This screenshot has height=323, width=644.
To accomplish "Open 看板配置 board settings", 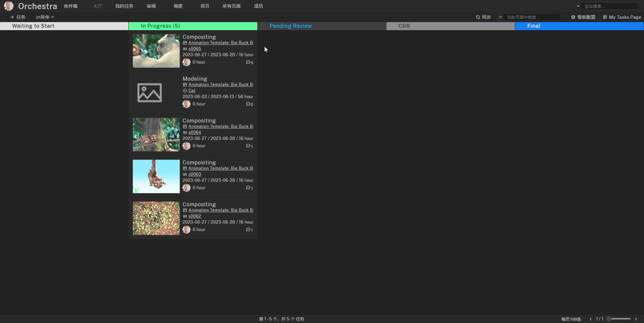I will (583, 17).
